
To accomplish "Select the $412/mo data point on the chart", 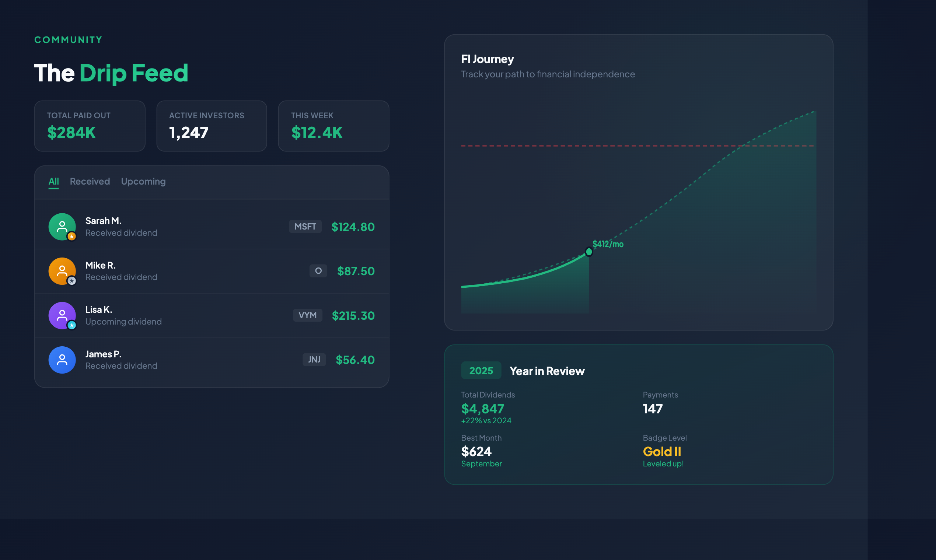I will [x=589, y=251].
